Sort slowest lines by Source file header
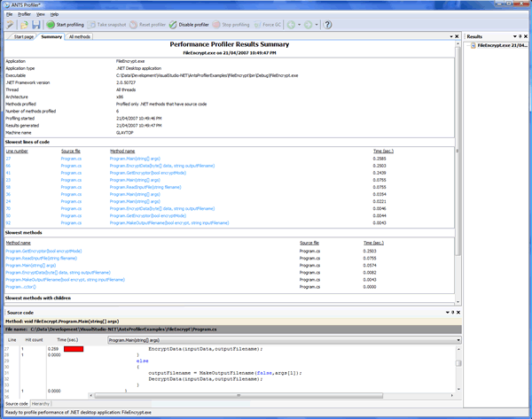532x419 pixels. 71,151
